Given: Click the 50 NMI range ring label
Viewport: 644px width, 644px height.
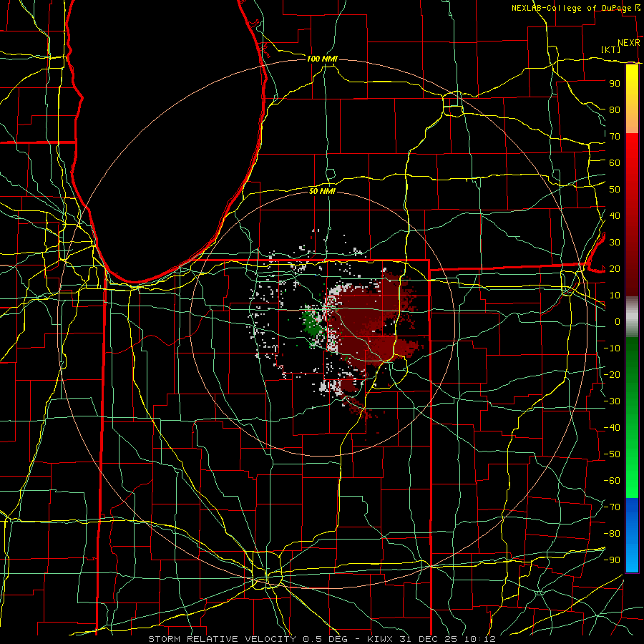Looking at the screenshot, I should 322,191.
